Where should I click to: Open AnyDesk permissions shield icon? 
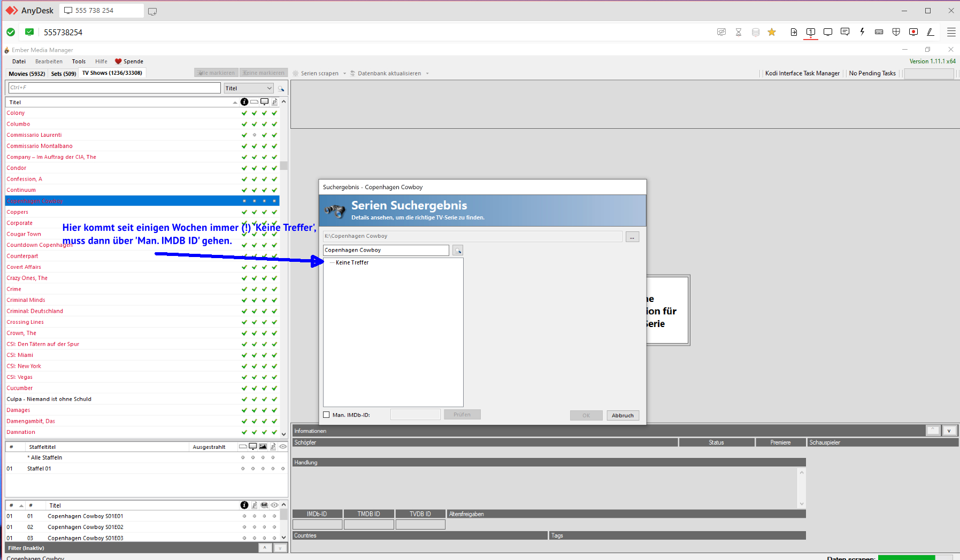[x=896, y=32]
